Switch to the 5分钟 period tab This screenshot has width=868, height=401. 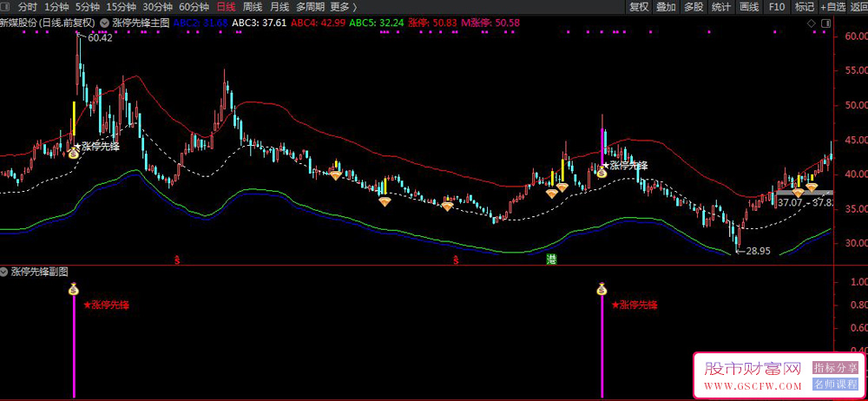[88, 7]
